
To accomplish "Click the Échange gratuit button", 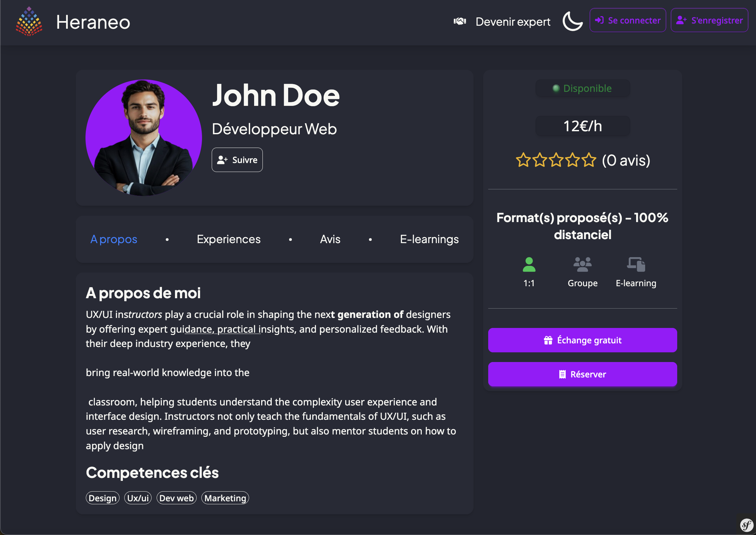I will (x=582, y=340).
